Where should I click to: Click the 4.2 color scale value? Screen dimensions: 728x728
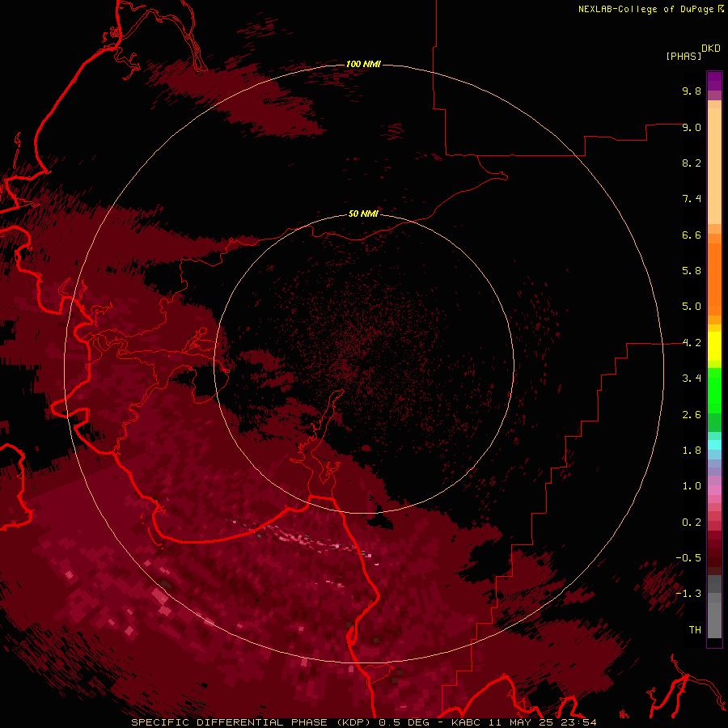[x=692, y=343]
